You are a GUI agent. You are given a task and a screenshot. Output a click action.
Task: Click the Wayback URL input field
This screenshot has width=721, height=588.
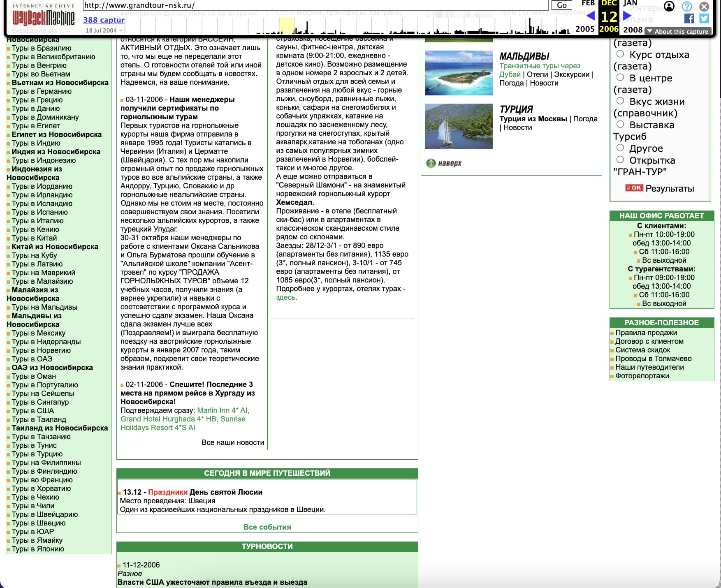click(315, 5)
